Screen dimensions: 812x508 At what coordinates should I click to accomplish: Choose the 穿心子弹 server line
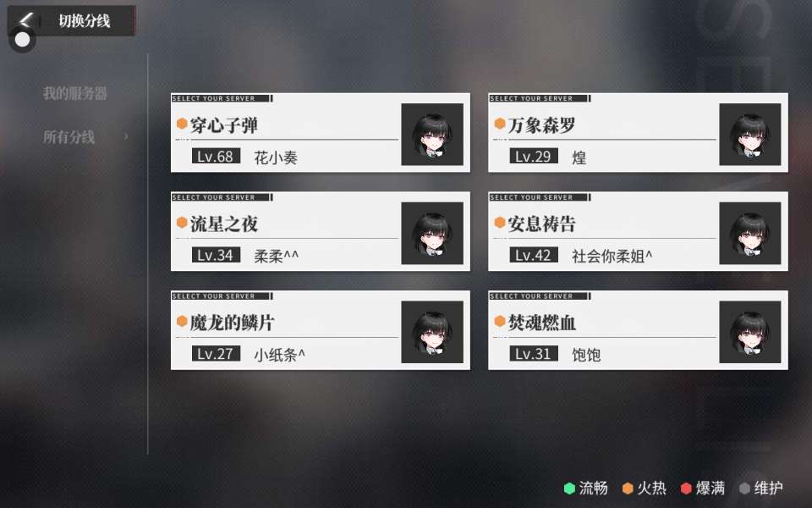(321, 133)
